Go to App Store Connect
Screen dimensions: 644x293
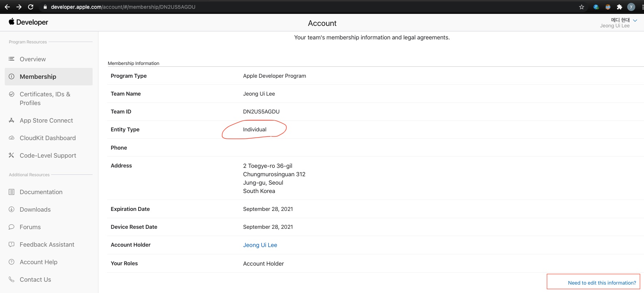coord(46,120)
